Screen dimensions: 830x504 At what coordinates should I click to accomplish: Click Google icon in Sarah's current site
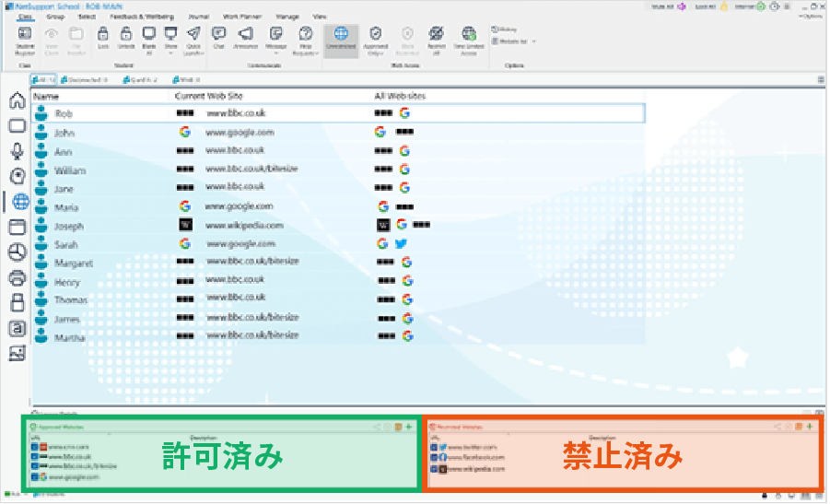pyautogui.click(x=184, y=243)
